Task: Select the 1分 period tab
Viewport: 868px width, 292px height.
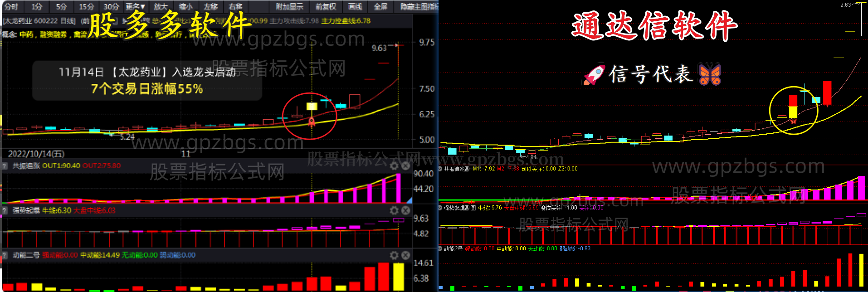Action: pos(37,7)
